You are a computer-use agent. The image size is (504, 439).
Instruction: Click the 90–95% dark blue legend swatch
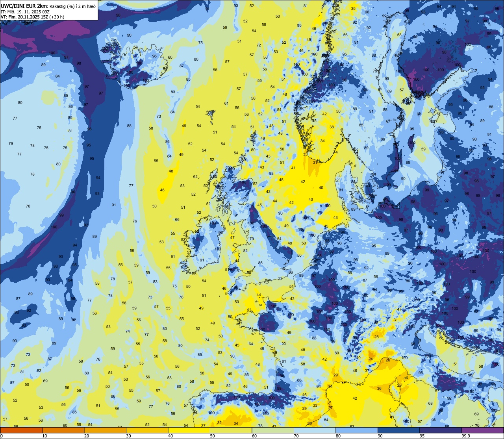point(398,430)
